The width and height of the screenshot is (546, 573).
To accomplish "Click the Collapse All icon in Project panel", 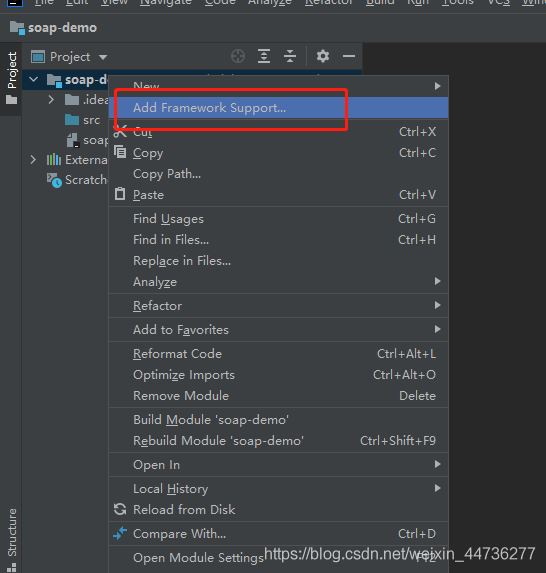I will click(x=290, y=56).
